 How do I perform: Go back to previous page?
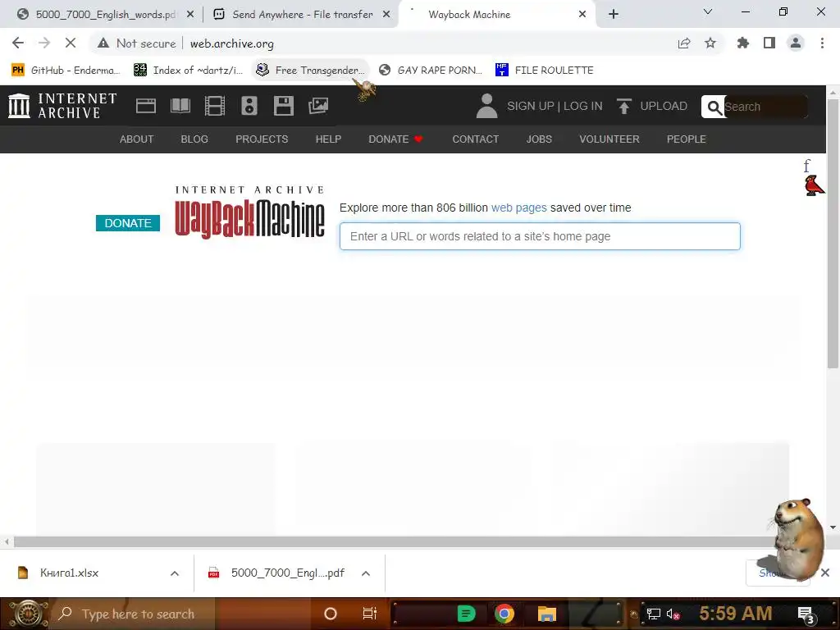18,43
